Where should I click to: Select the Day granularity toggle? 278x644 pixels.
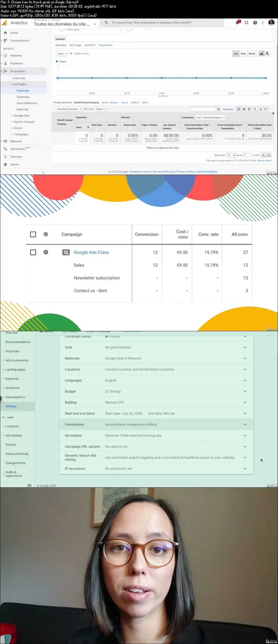(x=236, y=54)
